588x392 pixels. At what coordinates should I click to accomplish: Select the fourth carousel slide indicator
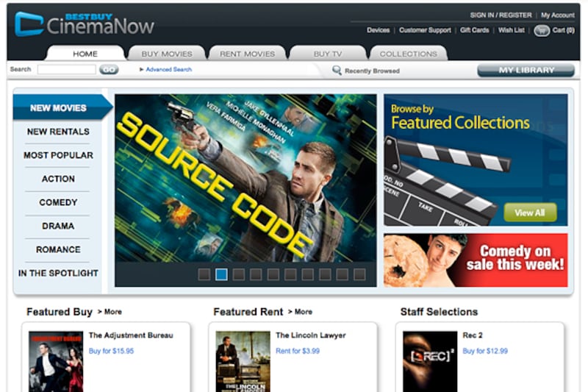point(256,274)
